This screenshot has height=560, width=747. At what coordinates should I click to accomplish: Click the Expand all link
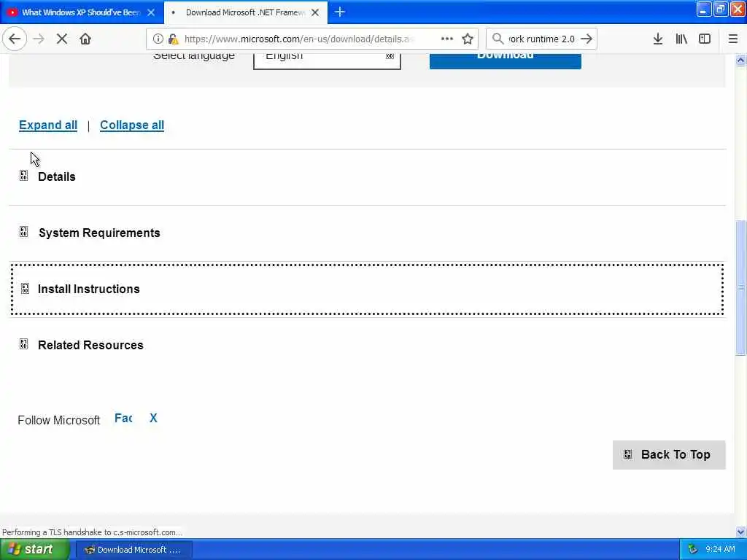pos(48,125)
